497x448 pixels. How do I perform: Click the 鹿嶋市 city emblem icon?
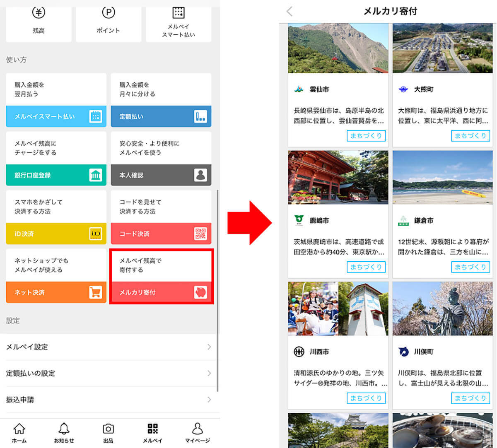tap(299, 220)
